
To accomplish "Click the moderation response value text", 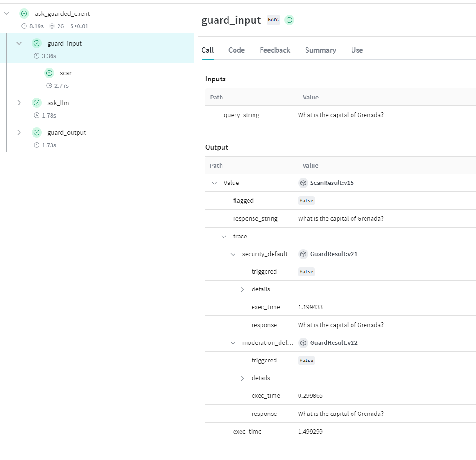I will point(340,414).
